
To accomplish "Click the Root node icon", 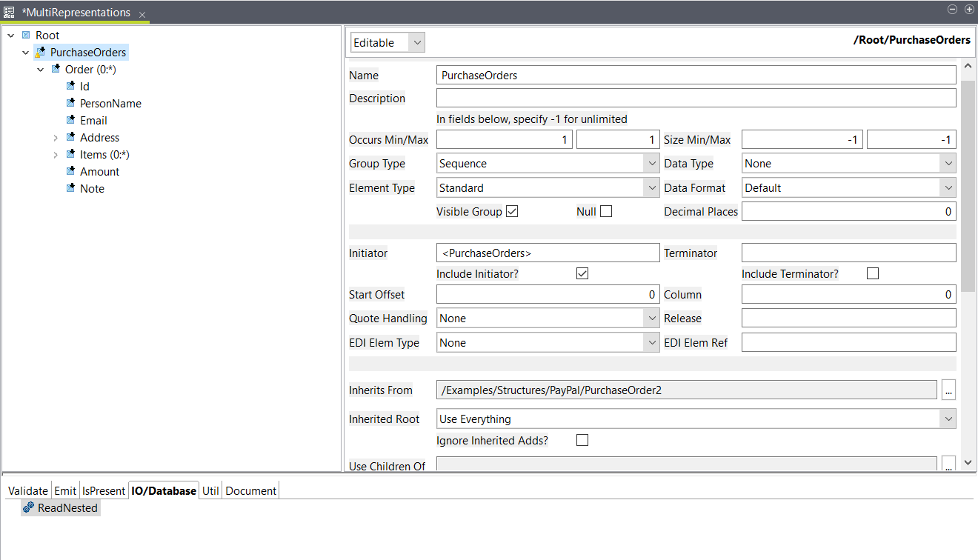I will pos(26,35).
